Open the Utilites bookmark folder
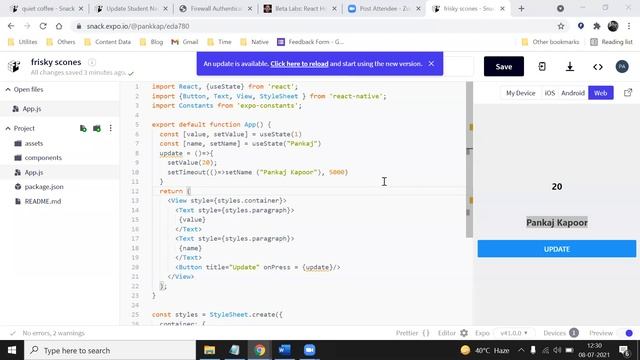640x360 pixels. (22, 42)
